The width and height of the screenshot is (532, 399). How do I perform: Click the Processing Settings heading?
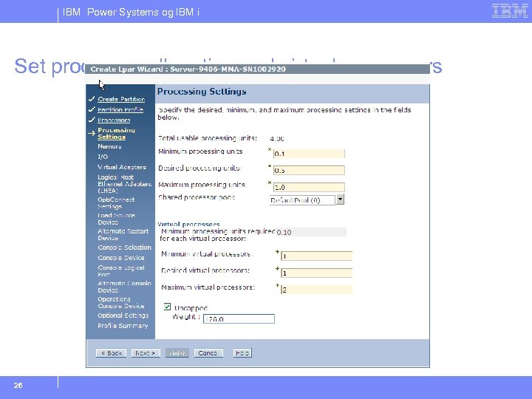pos(202,92)
